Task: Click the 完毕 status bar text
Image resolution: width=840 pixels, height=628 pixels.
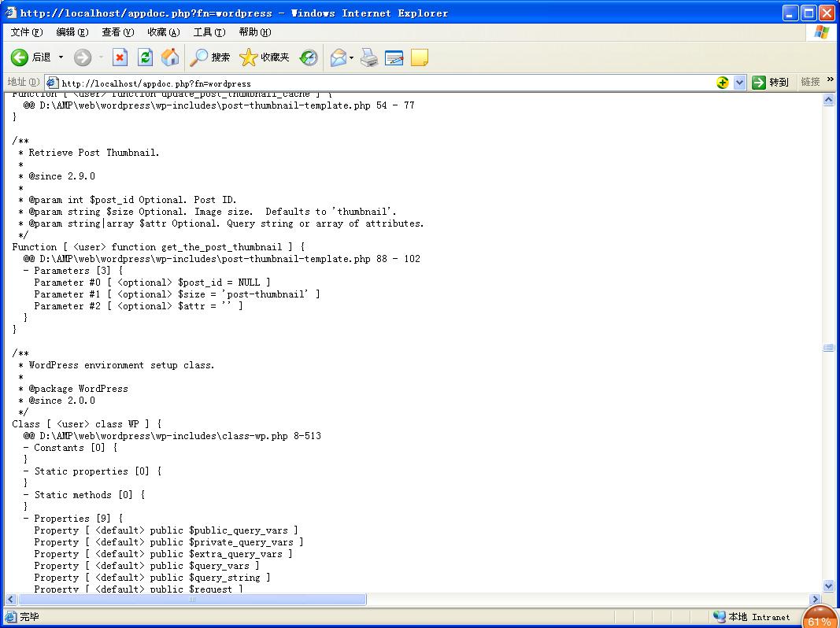Action: [x=29, y=617]
